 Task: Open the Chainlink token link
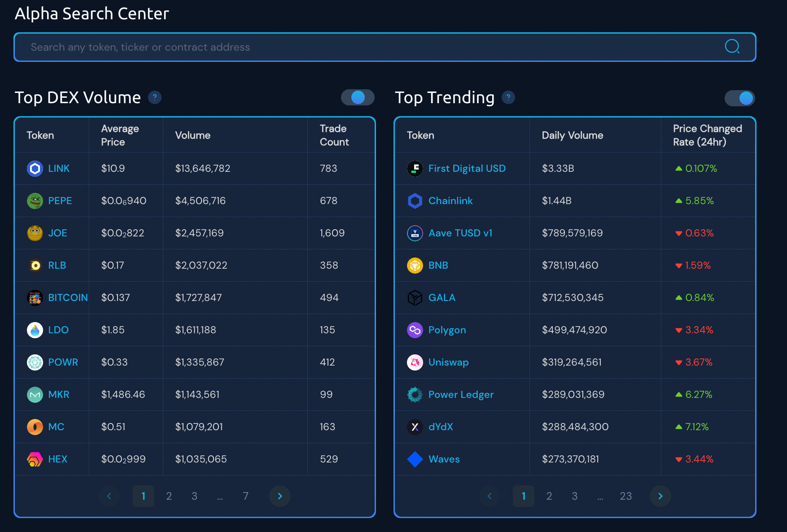click(x=450, y=201)
